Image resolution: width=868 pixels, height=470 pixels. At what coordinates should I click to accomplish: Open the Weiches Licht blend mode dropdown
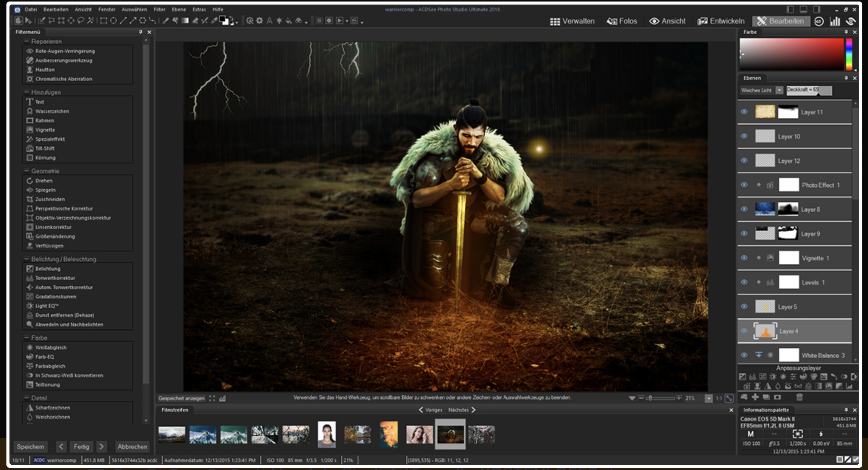779,90
